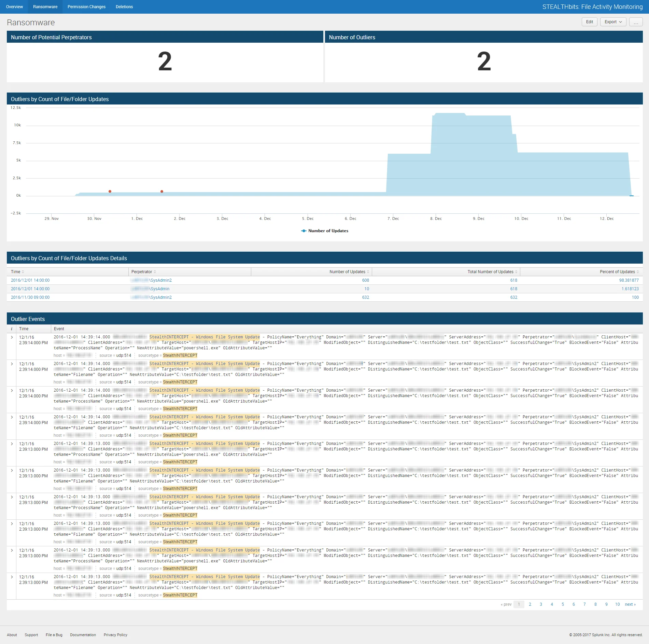This screenshot has width=649, height=644.
Task: Expand the sixth outlier event row
Action: [12, 471]
